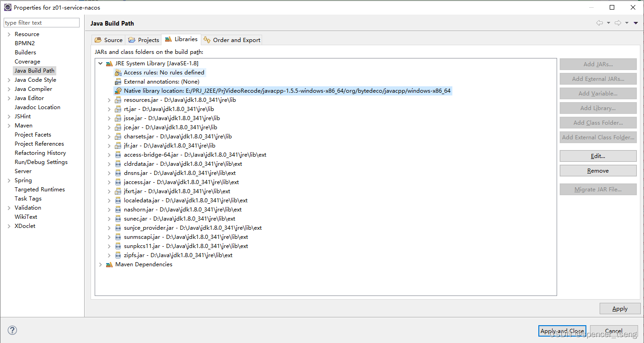Click the help question mark icon
Screen dimensions: 644x343
click(12, 330)
